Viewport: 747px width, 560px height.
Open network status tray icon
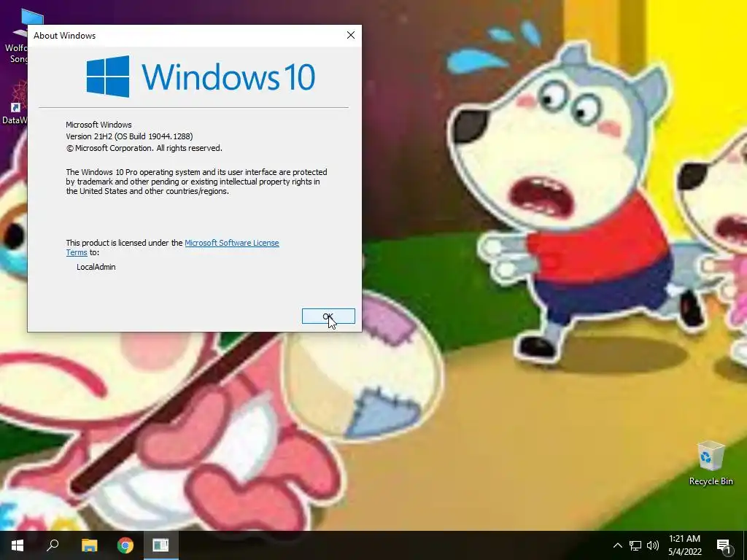635,545
